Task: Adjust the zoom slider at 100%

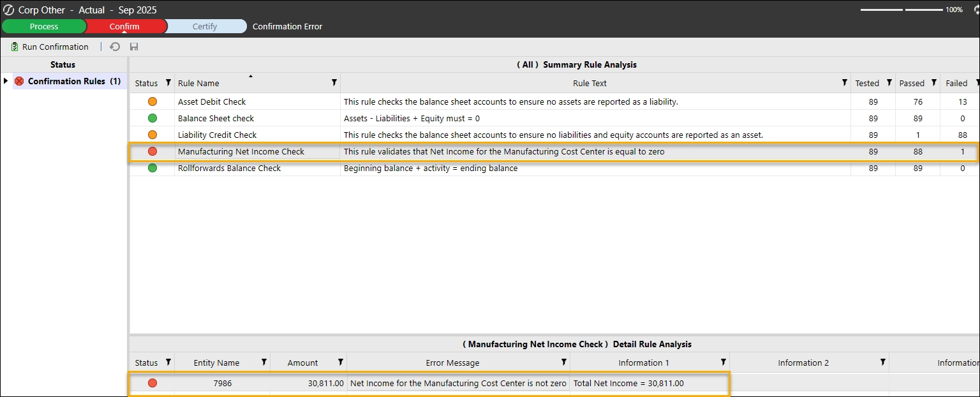Action: coord(903,10)
